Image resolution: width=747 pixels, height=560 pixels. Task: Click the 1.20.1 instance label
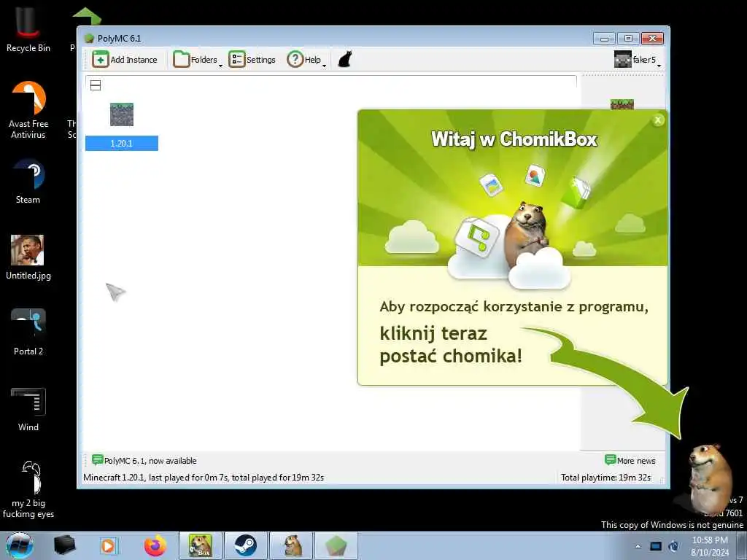122,144
